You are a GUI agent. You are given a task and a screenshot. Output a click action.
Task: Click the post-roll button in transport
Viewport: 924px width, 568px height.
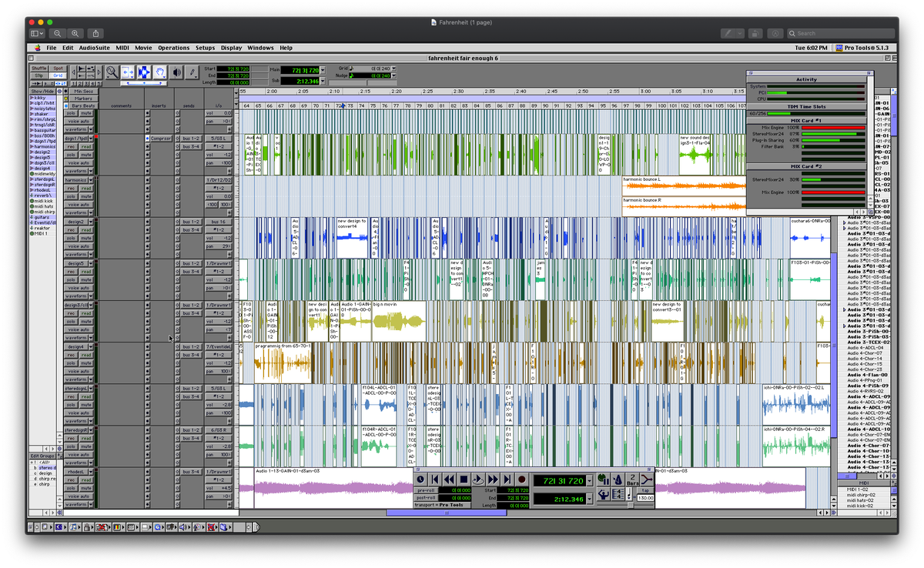427,497
